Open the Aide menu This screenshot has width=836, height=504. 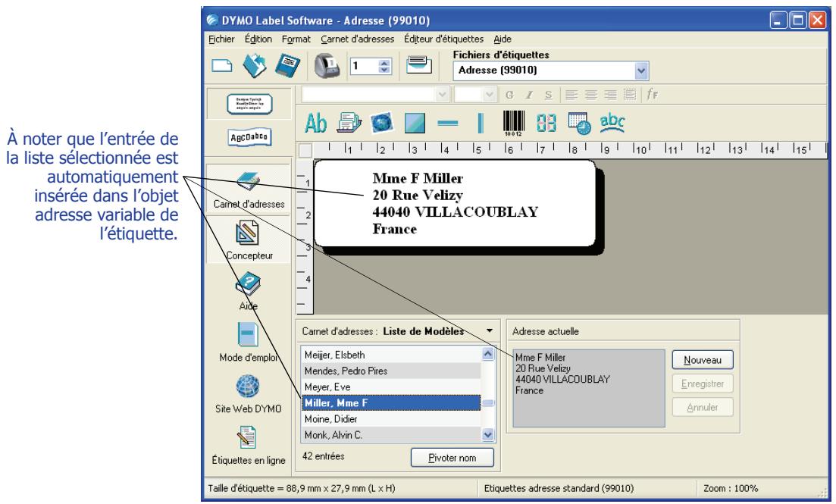(503, 39)
